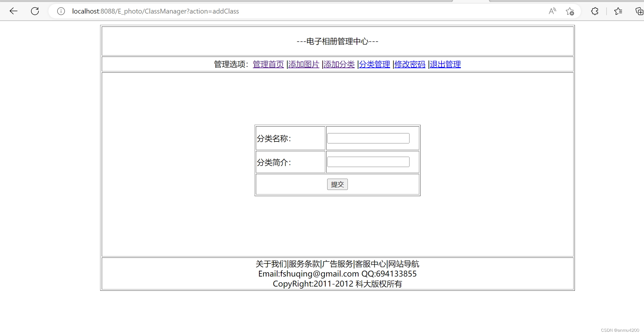Open the 添加分类 link

coord(338,64)
